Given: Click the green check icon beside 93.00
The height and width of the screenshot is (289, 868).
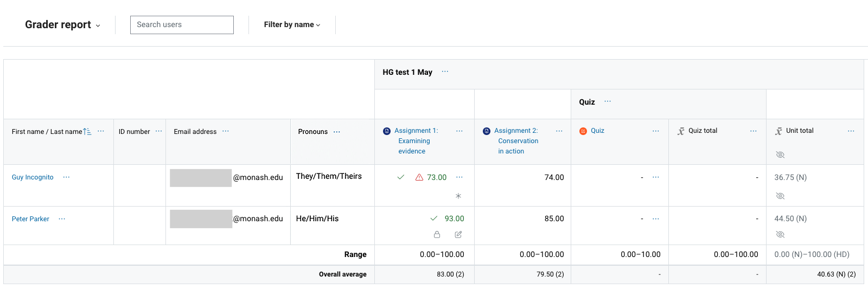Looking at the screenshot, I should click(434, 219).
